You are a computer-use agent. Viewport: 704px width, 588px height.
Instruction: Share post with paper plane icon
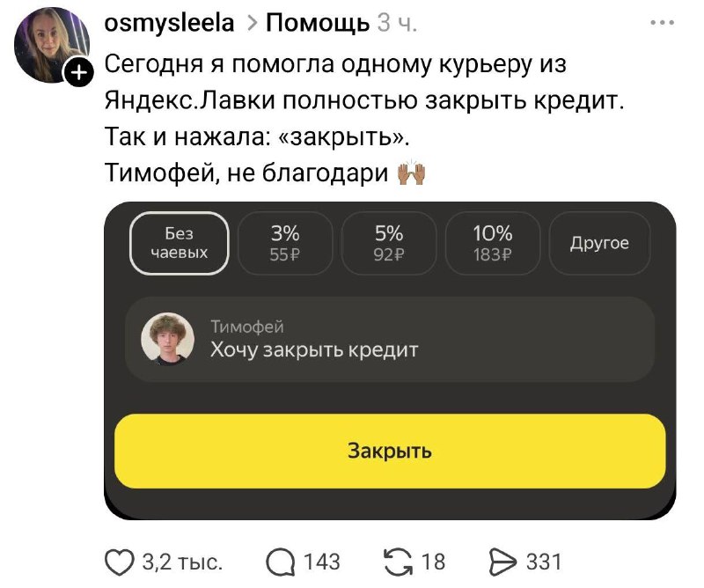(x=501, y=562)
